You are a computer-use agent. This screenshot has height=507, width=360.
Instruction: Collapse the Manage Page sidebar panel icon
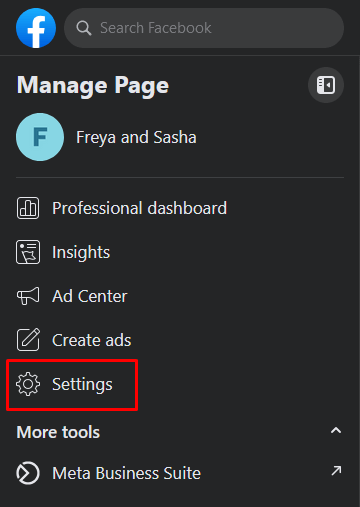click(326, 85)
